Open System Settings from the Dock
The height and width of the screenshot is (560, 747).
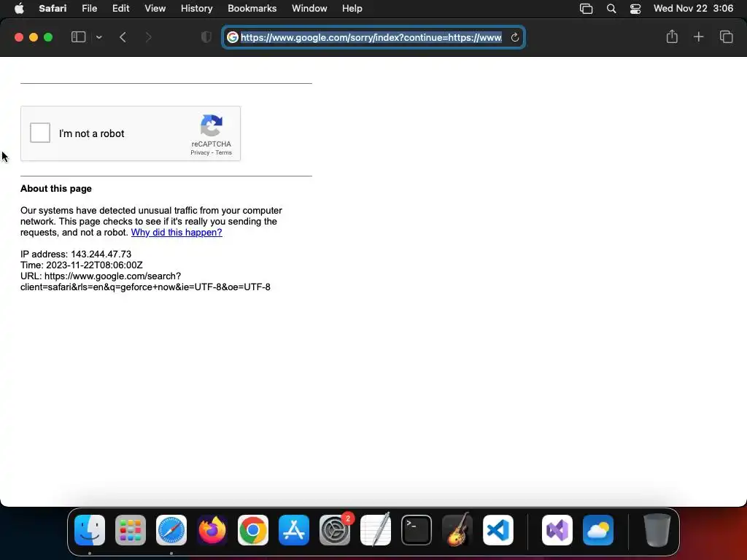click(x=335, y=530)
